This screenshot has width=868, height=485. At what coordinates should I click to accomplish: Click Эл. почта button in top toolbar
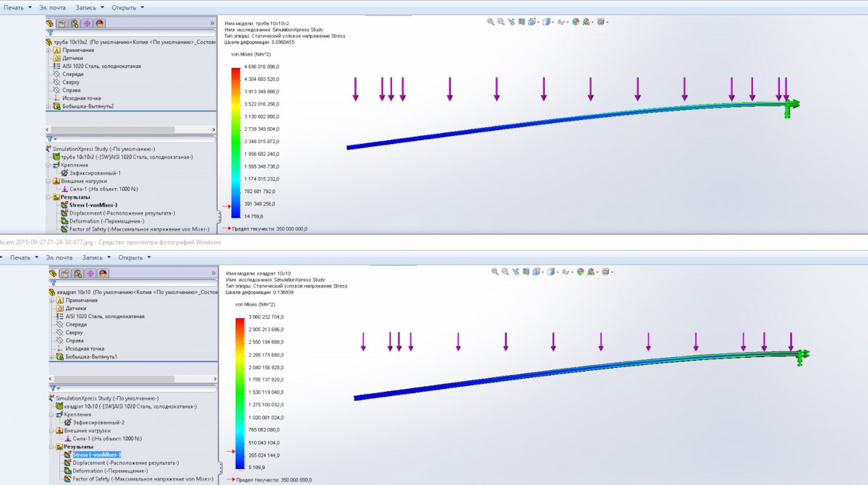tap(53, 7)
